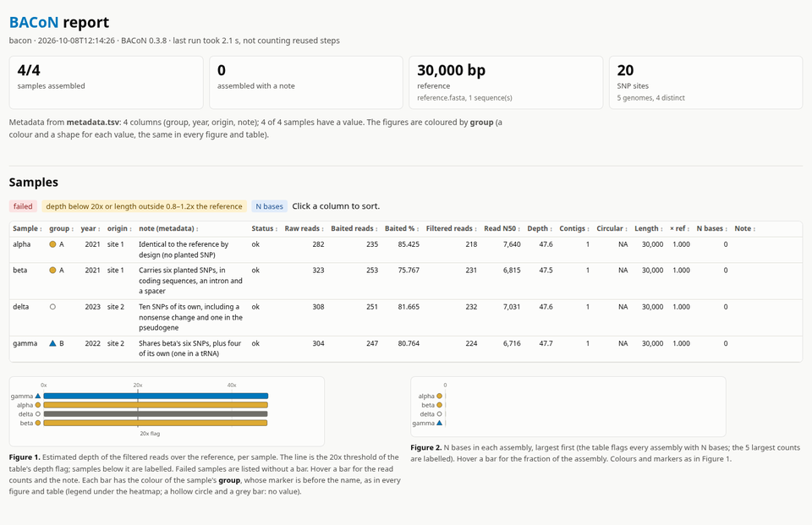Click Baited % value 75.767
The width and height of the screenshot is (812, 525).
[x=409, y=271]
